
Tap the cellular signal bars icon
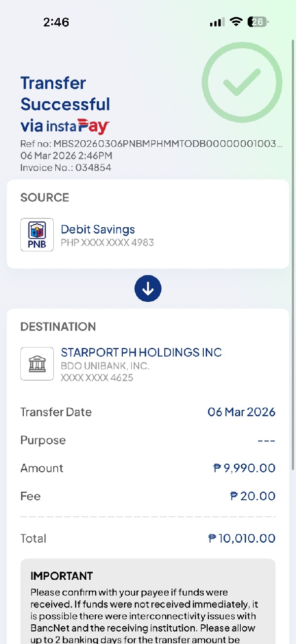[x=217, y=22]
